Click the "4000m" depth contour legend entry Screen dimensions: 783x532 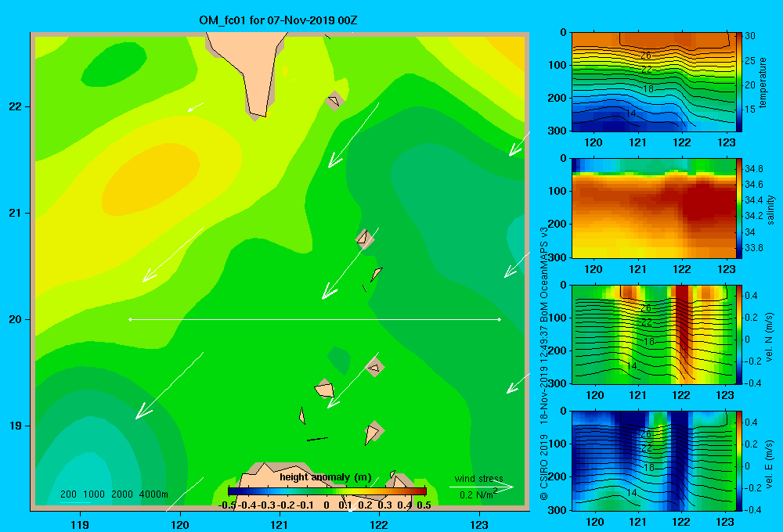click(153, 494)
